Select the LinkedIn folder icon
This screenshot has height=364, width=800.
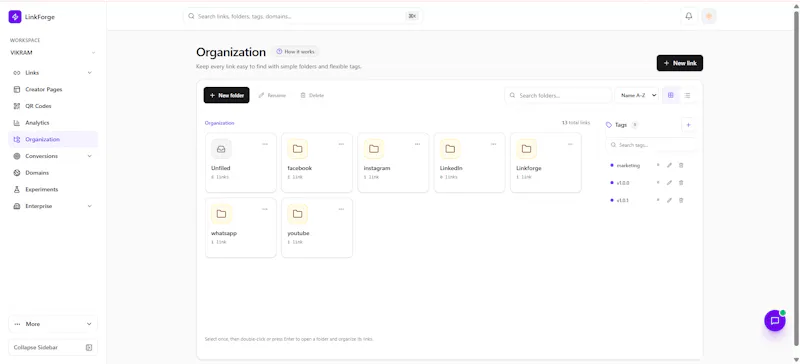coord(450,149)
